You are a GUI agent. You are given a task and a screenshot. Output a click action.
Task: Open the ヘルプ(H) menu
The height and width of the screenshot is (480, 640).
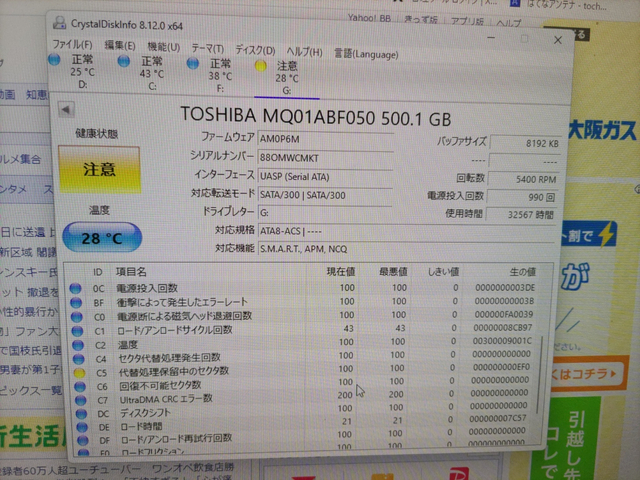pyautogui.click(x=304, y=52)
